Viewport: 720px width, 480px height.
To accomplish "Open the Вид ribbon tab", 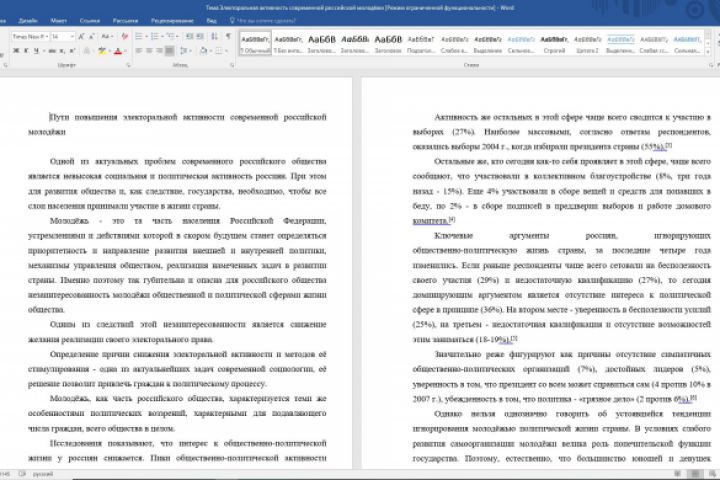I will [211, 21].
